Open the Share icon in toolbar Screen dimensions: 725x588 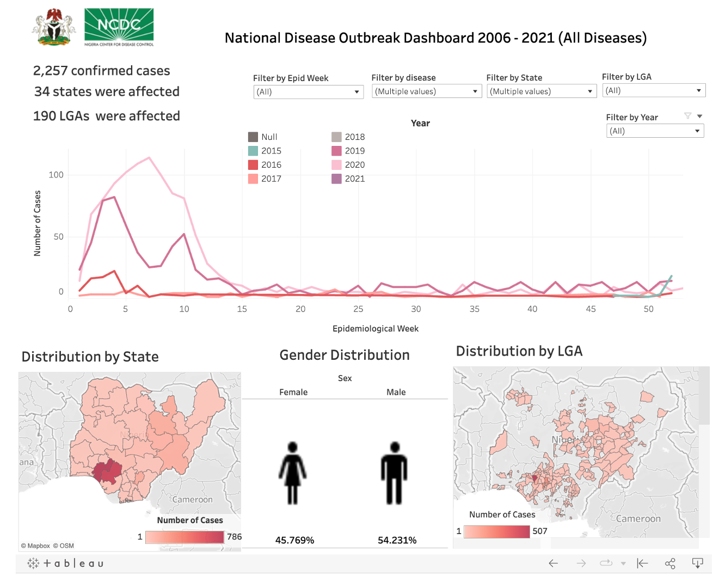[x=670, y=563]
